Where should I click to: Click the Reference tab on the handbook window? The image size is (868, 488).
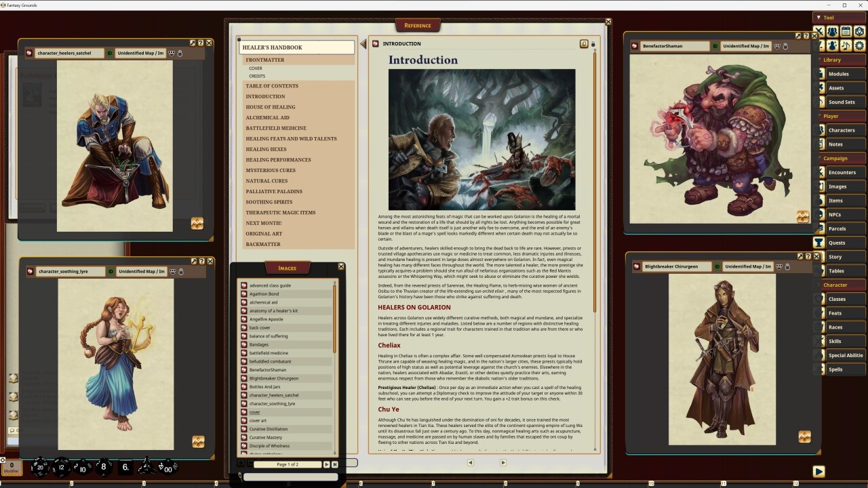418,25
